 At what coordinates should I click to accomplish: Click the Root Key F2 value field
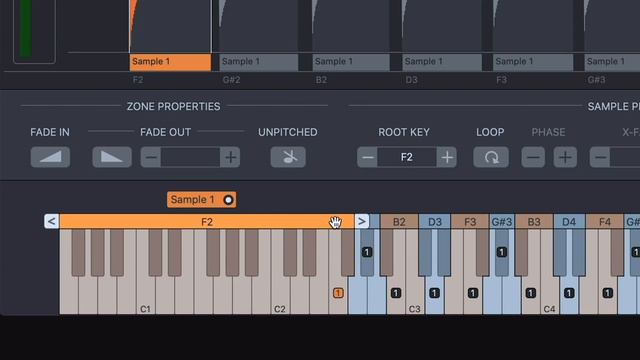[407, 157]
